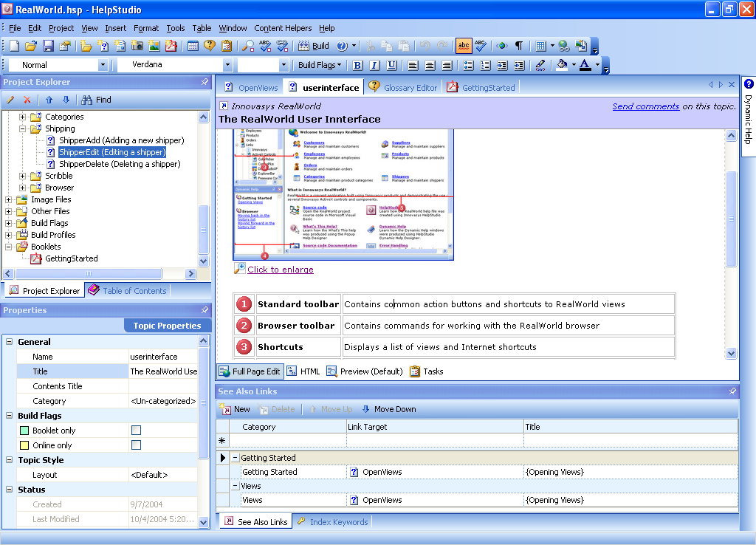
Task: Click the Contents Title value field
Action: pos(163,386)
